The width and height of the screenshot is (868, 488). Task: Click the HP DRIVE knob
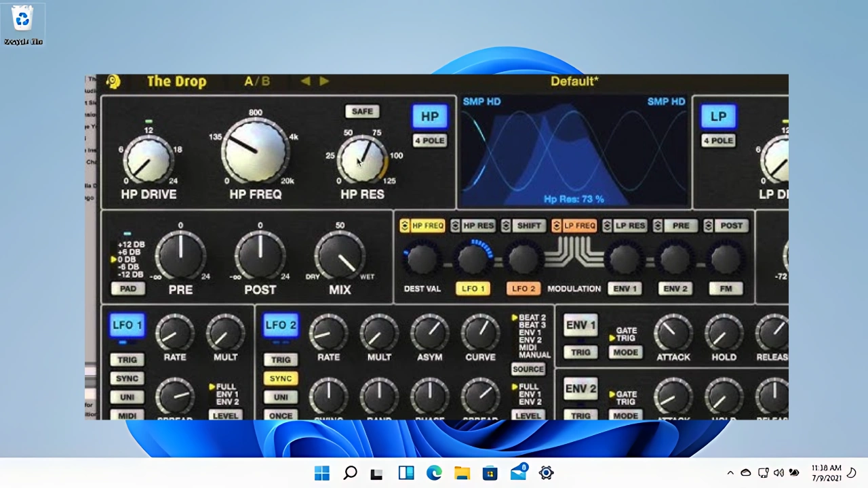149,160
